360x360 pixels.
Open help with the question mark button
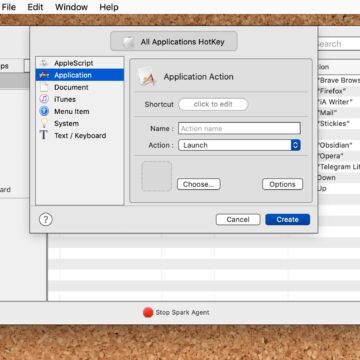[46, 220]
